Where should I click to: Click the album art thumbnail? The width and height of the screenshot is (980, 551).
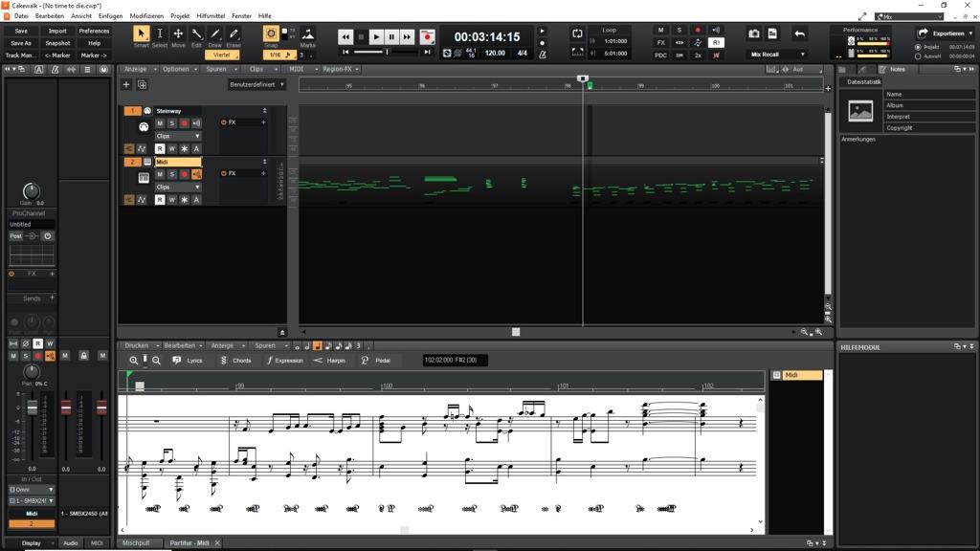(860, 111)
